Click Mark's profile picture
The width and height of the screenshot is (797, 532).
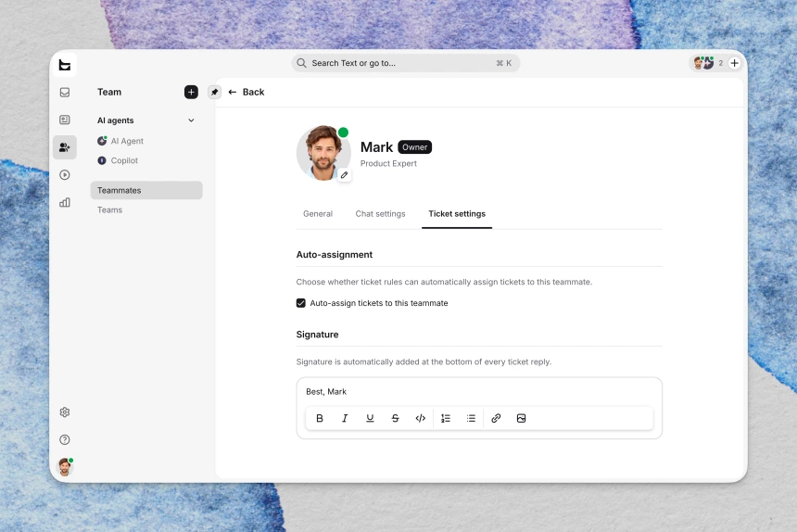coord(323,153)
